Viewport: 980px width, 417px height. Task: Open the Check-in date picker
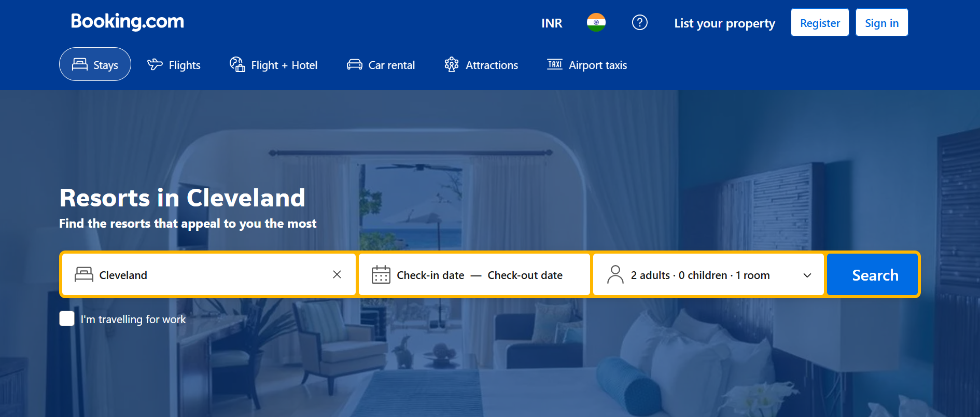pyautogui.click(x=430, y=275)
